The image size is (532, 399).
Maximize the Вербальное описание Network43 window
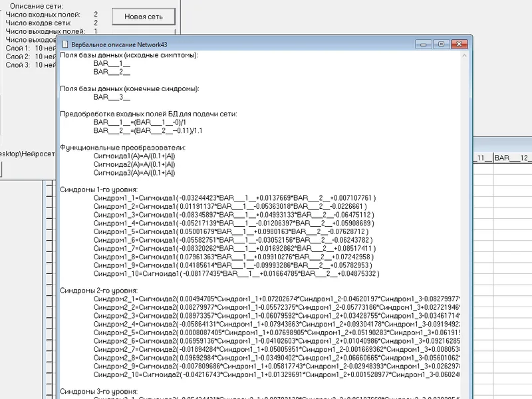click(x=441, y=44)
